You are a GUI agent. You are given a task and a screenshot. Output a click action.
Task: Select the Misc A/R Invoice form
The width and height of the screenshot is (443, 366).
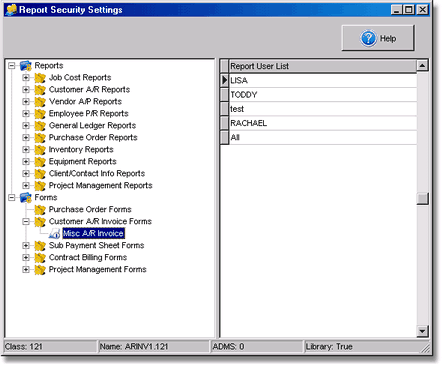93,234
